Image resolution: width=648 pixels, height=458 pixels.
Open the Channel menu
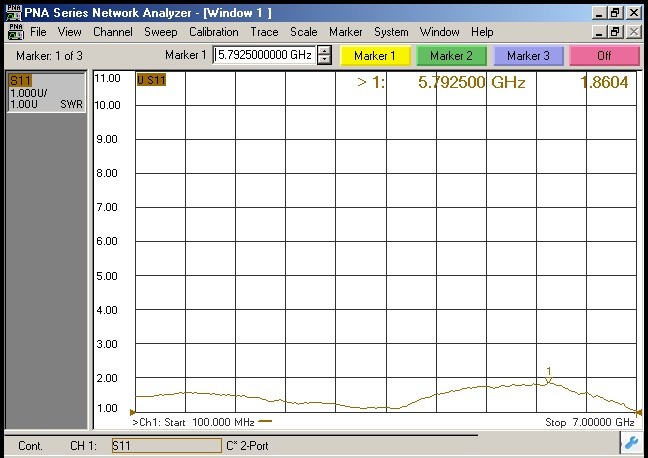(x=113, y=32)
